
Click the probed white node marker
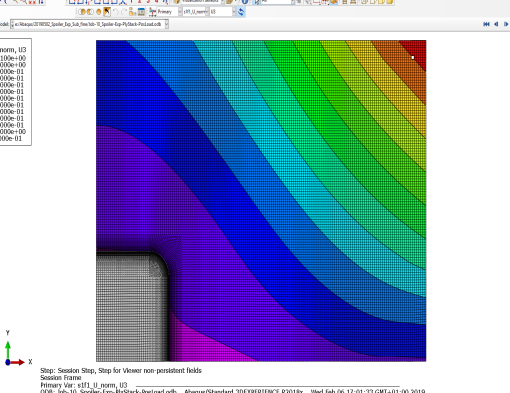click(x=413, y=58)
